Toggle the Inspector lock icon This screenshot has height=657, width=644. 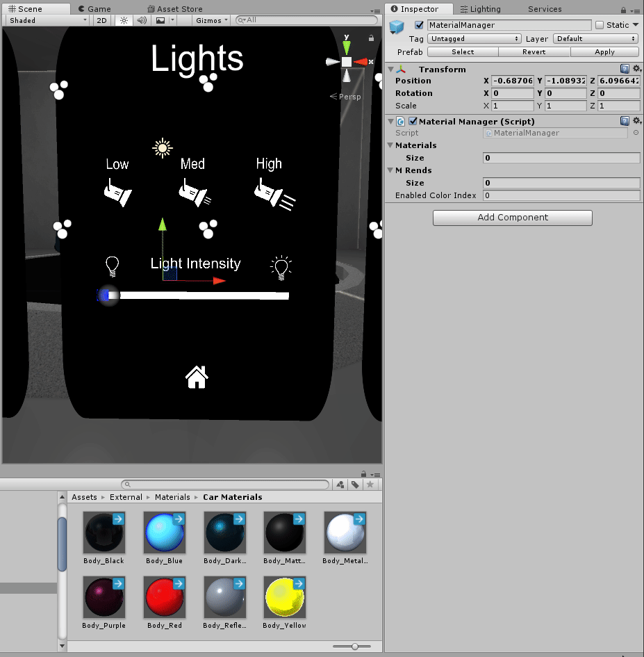(623, 10)
